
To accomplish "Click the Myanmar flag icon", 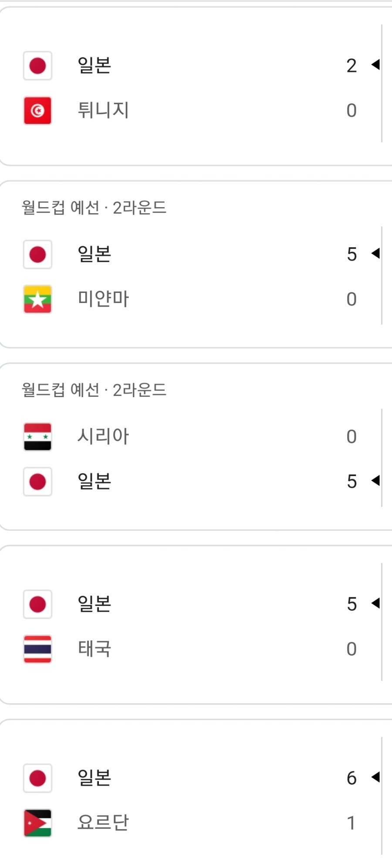I will click(37, 299).
